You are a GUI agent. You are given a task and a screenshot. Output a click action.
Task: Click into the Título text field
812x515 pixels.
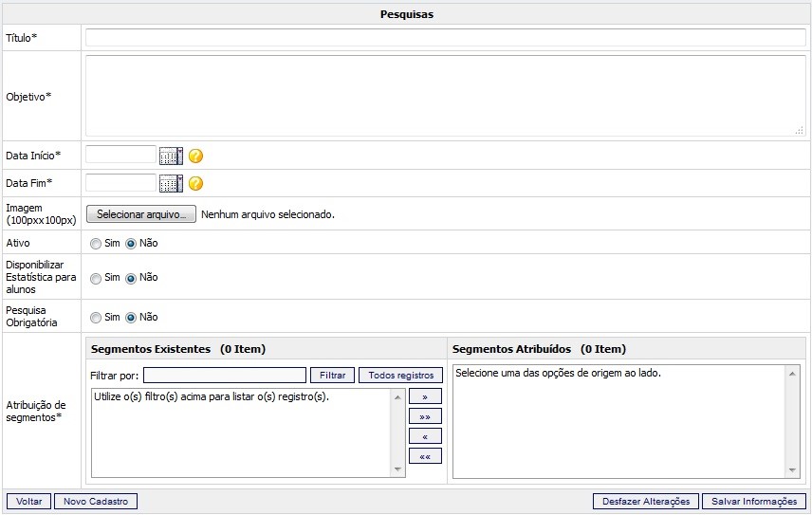click(x=445, y=37)
